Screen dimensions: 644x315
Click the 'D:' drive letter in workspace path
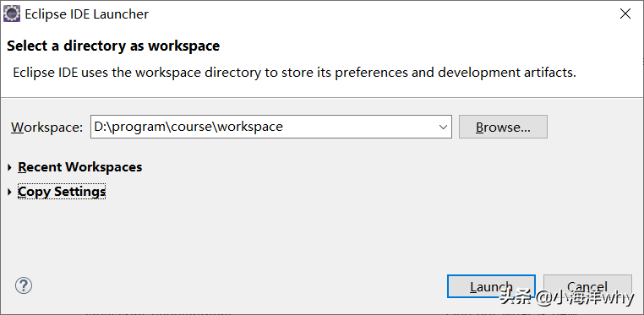click(x=100, y=127)
